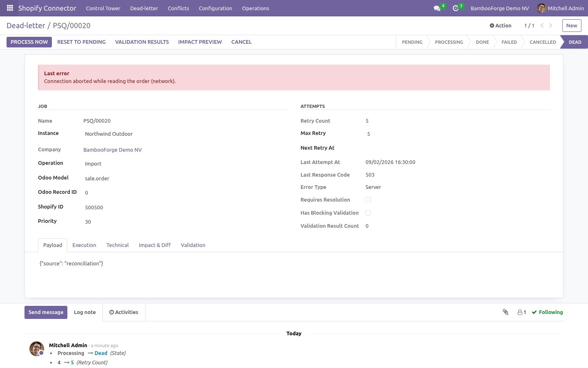Select the Payload tab
The width and height of the screenshot is (588, 368).
click(x=53, y=245)
